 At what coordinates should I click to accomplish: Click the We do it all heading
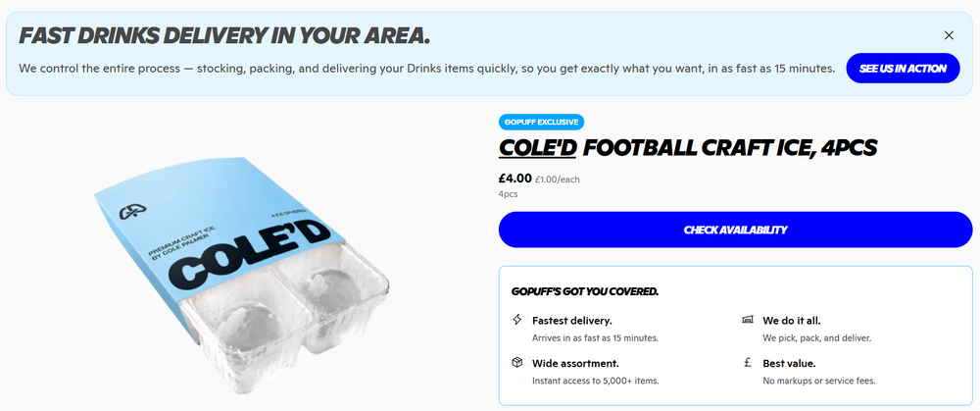(x=791, y=321)
